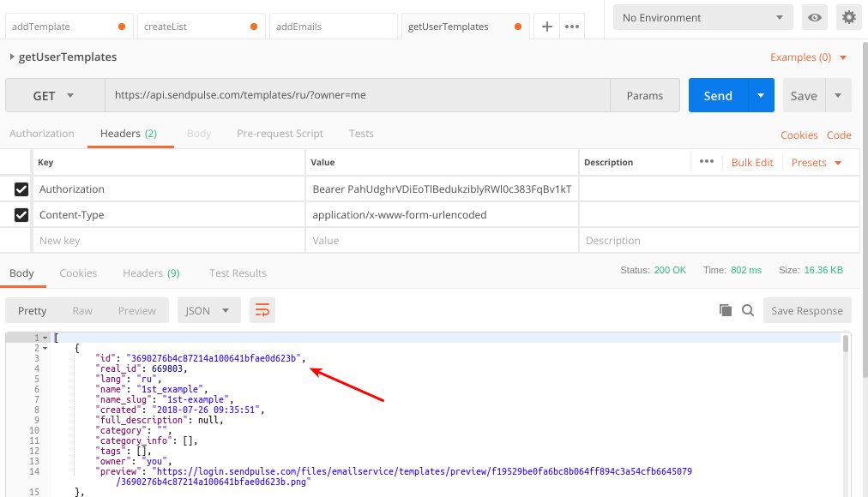The width and height of the screenshot is (868, 497).
Task: Toggle word wrap in response body
Action: (x=262, y=310)
